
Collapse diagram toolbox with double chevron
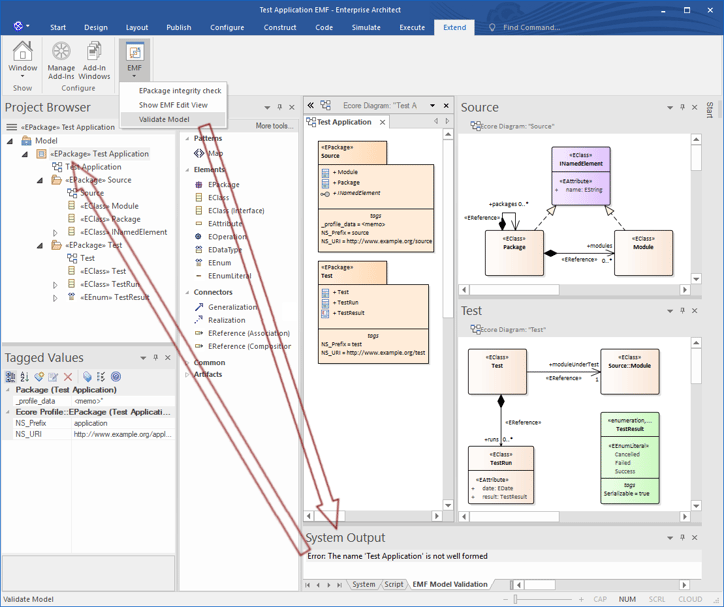click(x=310, y=105)
